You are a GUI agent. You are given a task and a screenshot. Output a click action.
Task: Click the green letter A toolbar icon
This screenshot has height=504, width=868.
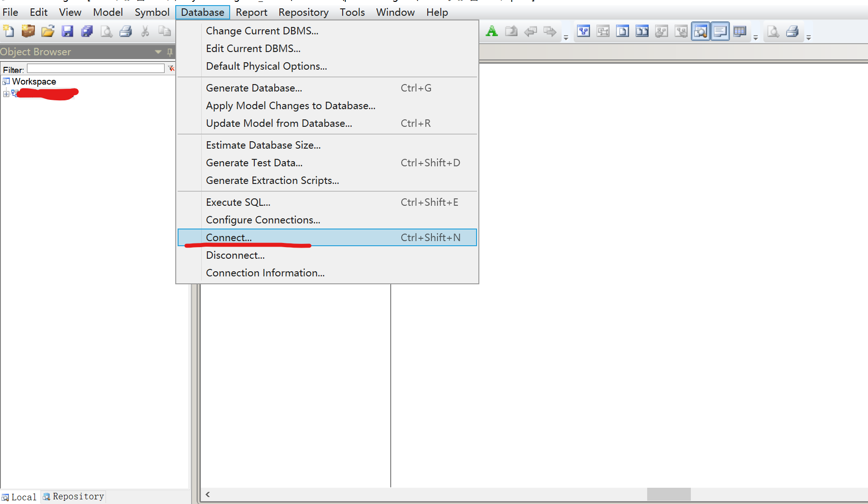491,31
